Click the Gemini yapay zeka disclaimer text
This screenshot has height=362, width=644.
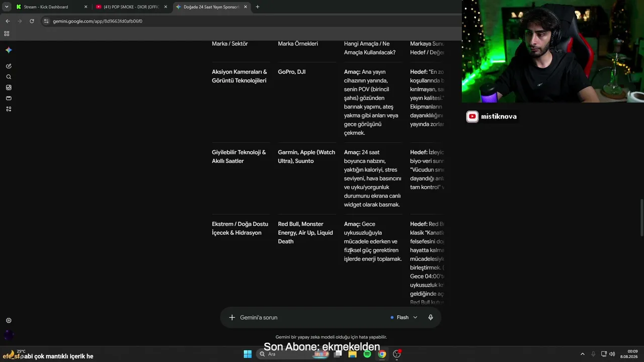tap(331, 337)
